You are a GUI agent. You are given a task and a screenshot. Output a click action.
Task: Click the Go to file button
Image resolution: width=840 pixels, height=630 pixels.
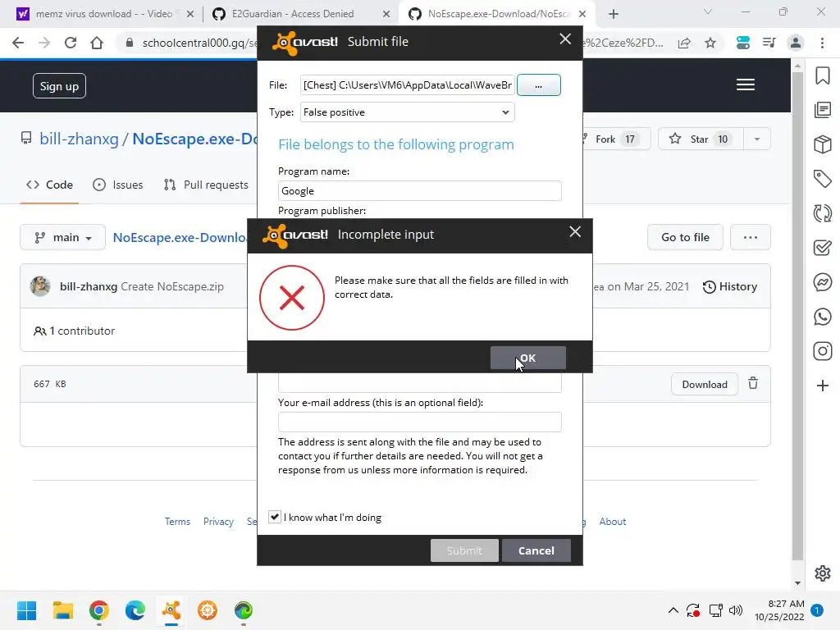[x=685, y=237]
